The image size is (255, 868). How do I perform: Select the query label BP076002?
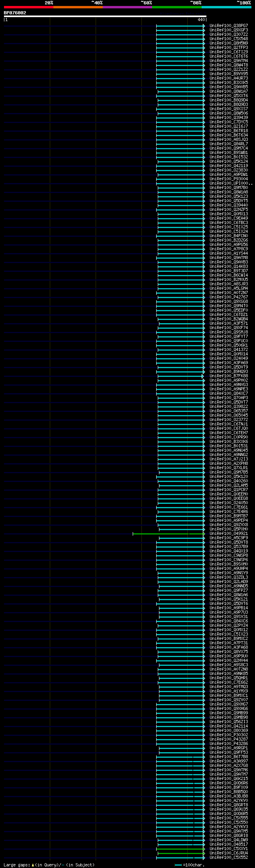[15, 13]
